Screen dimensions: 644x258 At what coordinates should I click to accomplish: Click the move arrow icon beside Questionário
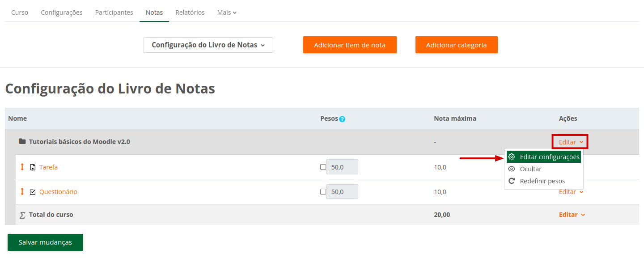[x=22, y=191]
